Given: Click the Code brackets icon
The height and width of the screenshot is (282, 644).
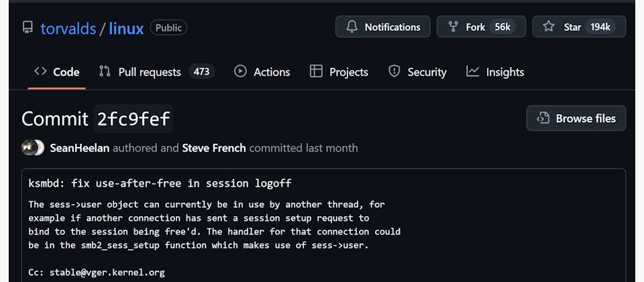Looking at the screenshot, I should click(40, 71).
